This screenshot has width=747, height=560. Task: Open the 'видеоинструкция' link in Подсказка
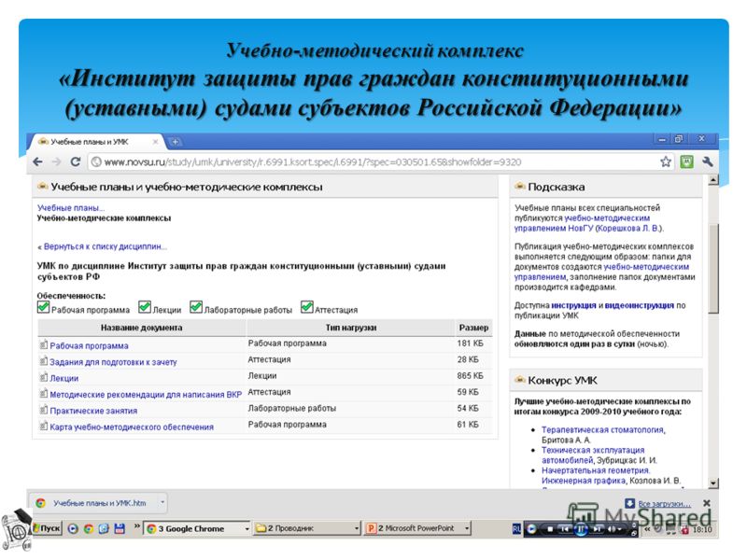pos(640,305)
